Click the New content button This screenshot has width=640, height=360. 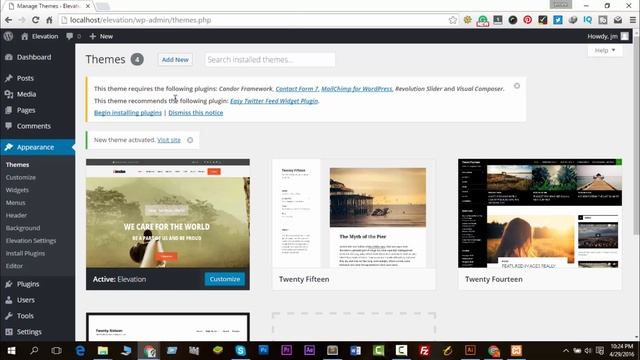coord(101,36)
